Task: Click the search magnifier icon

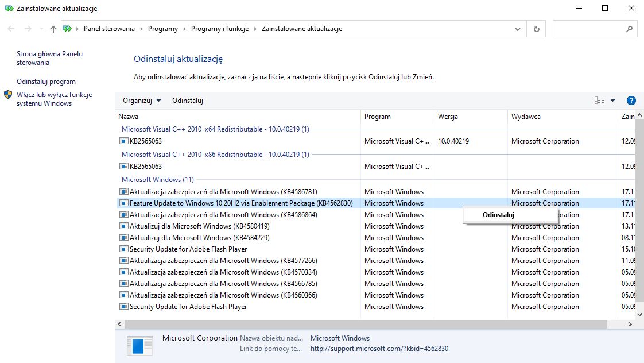Action: [x=629, y=29]
